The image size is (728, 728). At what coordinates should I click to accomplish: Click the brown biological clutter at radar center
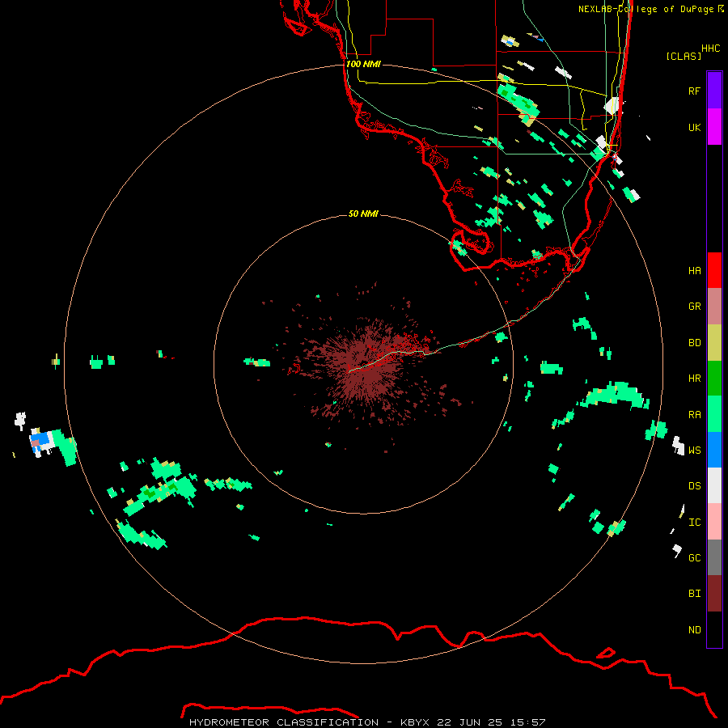point(366,365)
